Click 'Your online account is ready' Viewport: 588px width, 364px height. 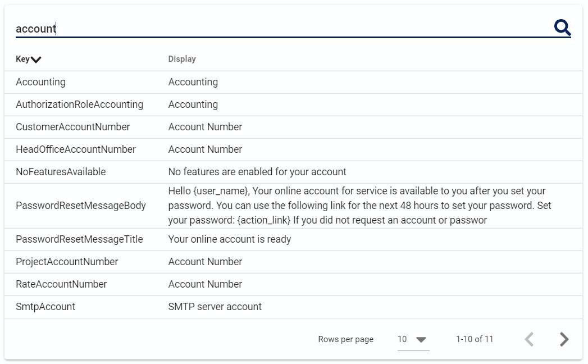pyautogui.click(x=230, y=239)
